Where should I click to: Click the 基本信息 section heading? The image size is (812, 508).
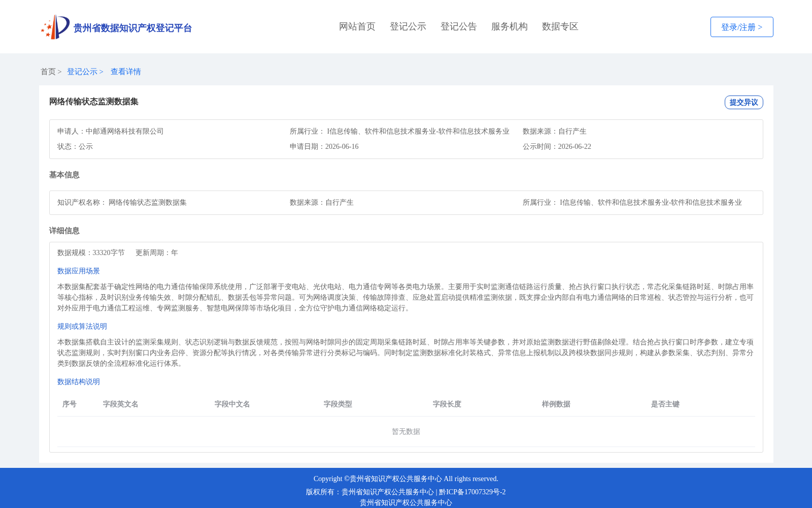[64, 175]
